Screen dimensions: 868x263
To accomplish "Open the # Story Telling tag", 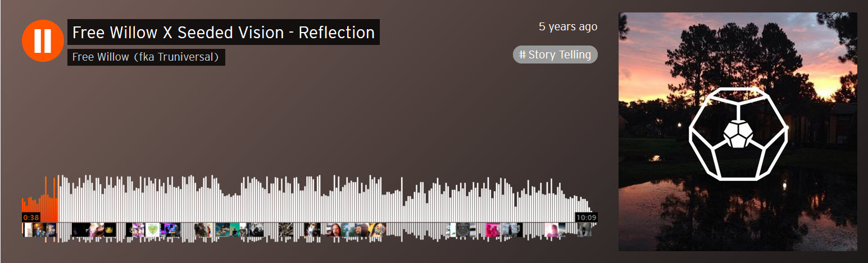I will click(x=555, y=55).
